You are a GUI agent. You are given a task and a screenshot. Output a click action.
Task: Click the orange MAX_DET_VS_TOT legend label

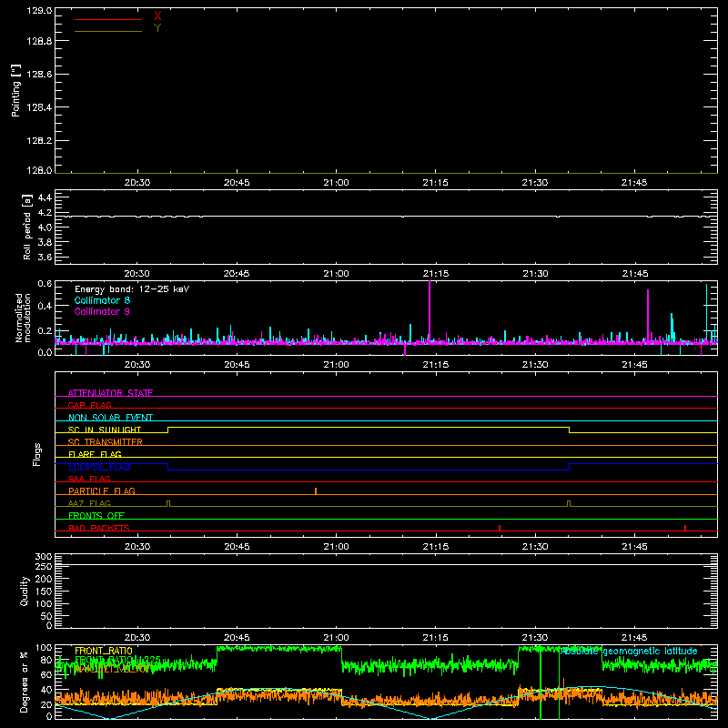click(x=113, y=669)
